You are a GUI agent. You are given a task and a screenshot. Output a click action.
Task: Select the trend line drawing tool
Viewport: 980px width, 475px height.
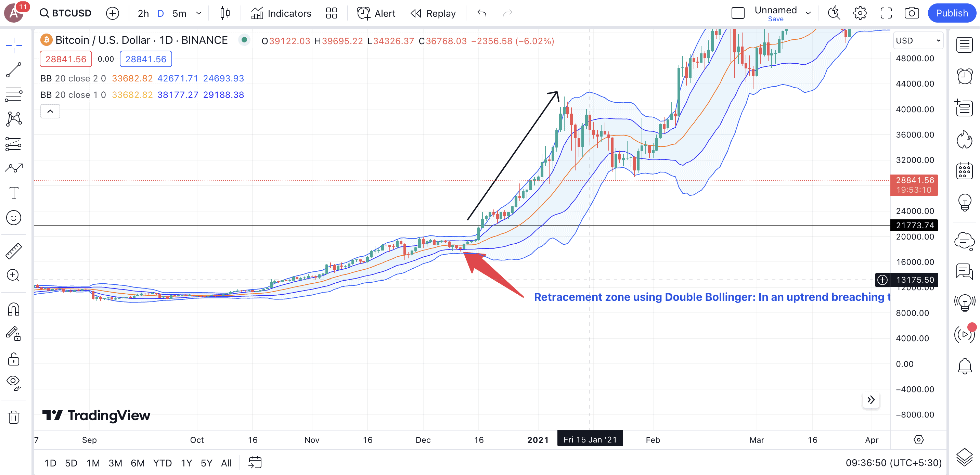coord(14,70)
